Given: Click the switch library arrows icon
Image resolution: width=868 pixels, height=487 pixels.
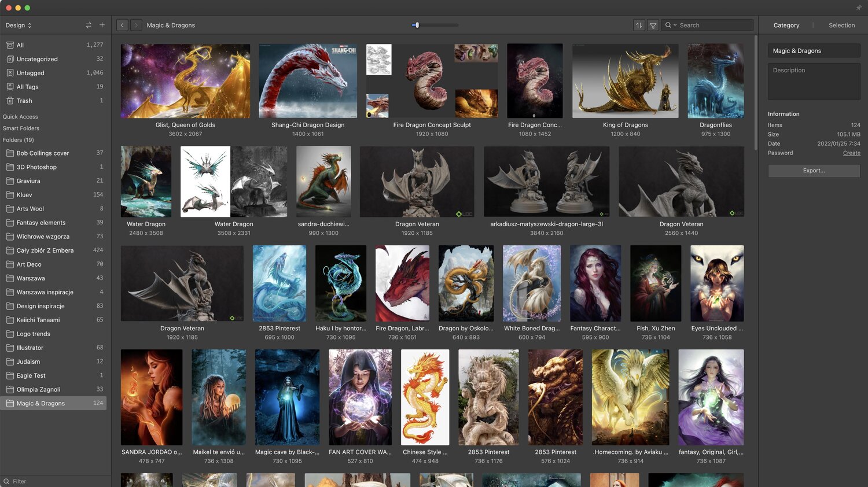Looking at the screenshot, I should click(x=89, y=25).
